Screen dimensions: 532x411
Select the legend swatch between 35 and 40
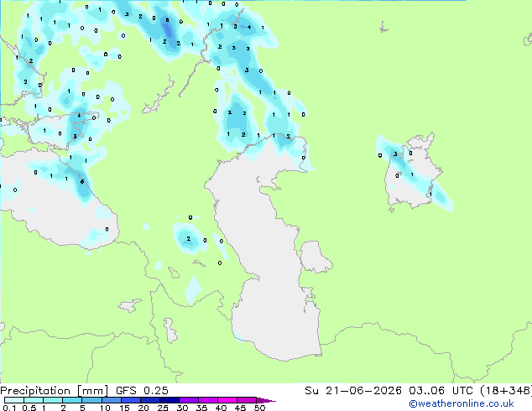(207, 400)
